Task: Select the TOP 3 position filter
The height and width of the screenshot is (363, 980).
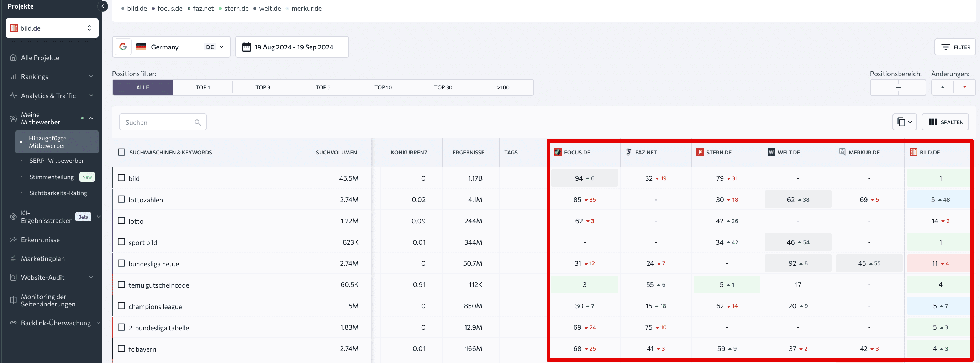Action: click(263, 87)
